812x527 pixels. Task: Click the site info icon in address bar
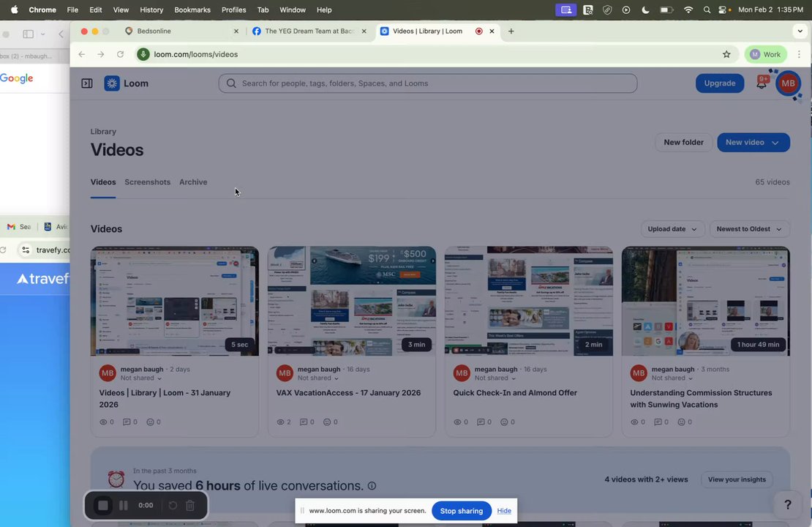(x=143, y=54)
